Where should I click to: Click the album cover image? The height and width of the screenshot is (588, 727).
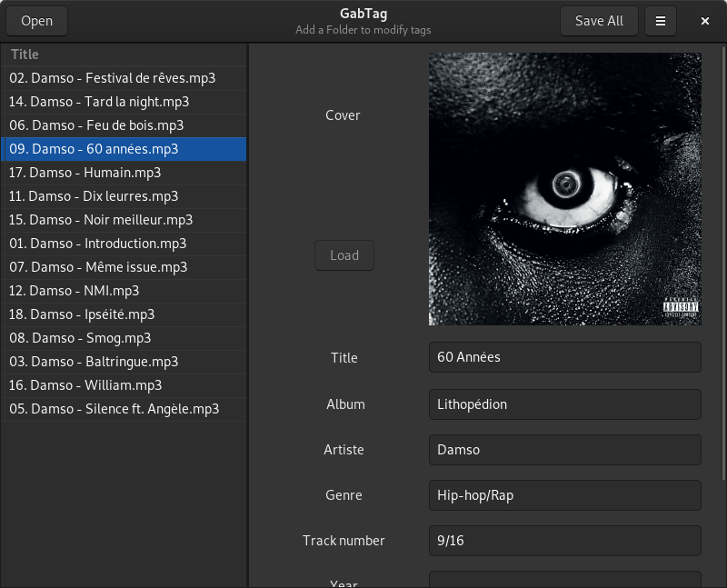coord(564,189)
